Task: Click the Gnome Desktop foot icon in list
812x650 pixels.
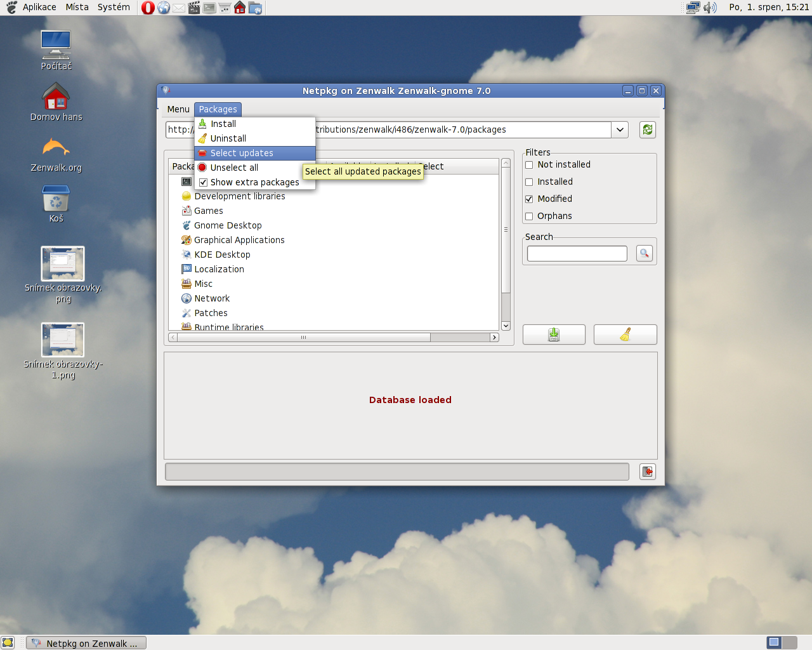Action: click(x=187, y=225)
